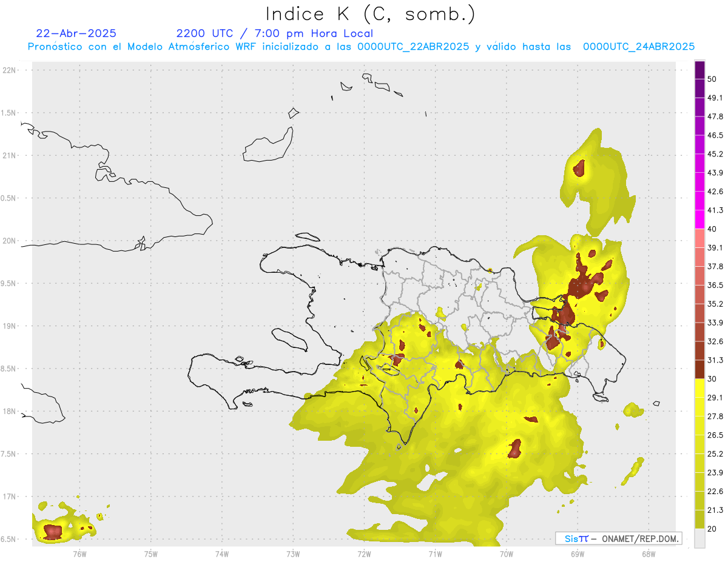
Task: Click the colorbar value "29.1"
Action: click(715, 398)
